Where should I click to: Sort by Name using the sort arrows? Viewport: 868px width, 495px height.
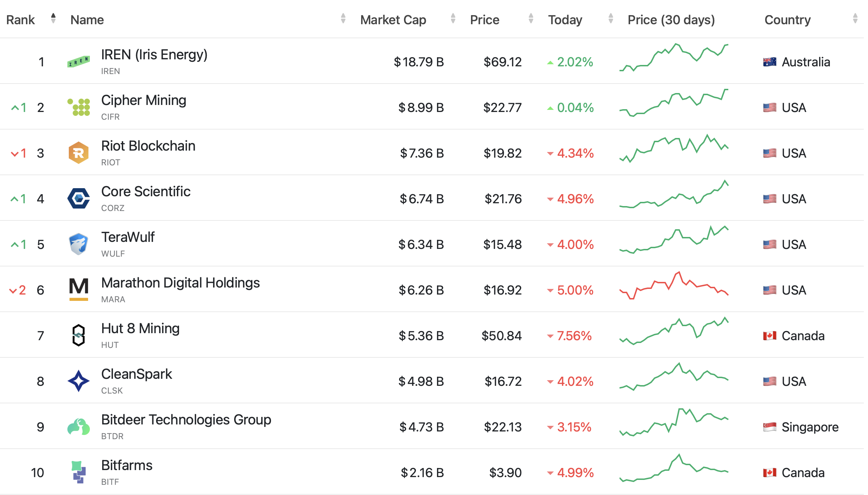coord(343,19)
